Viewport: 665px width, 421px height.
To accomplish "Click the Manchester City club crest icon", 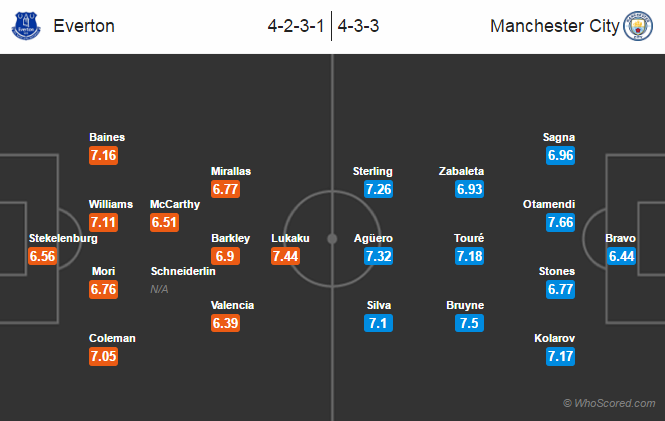I will [640, 26].
